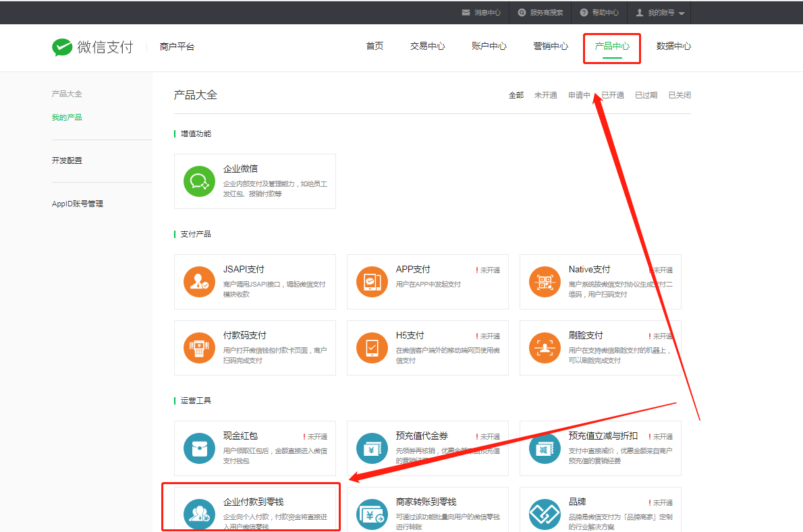Click the 服务商搜索 link text
Image resolution: width=803 pixels, height=532 pixels.
547,12
